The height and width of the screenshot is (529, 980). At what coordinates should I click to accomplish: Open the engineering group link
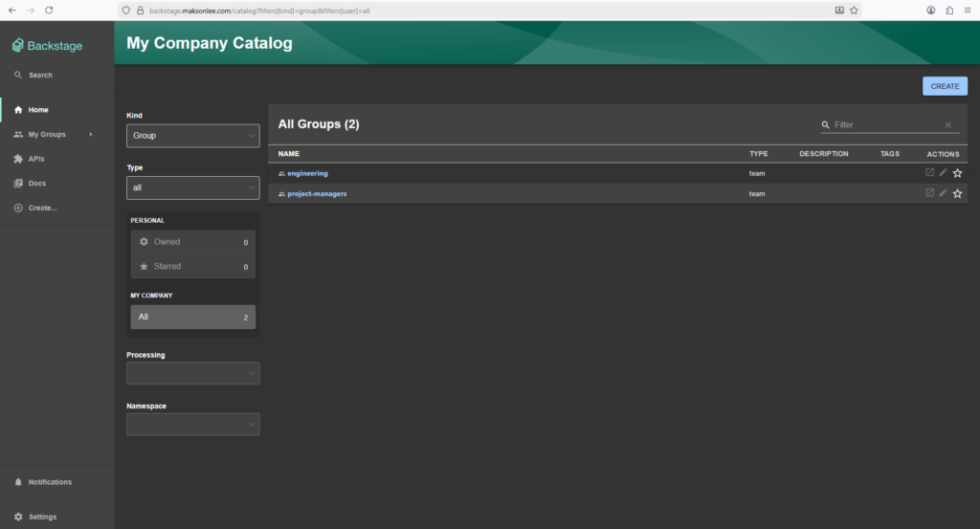307,173
